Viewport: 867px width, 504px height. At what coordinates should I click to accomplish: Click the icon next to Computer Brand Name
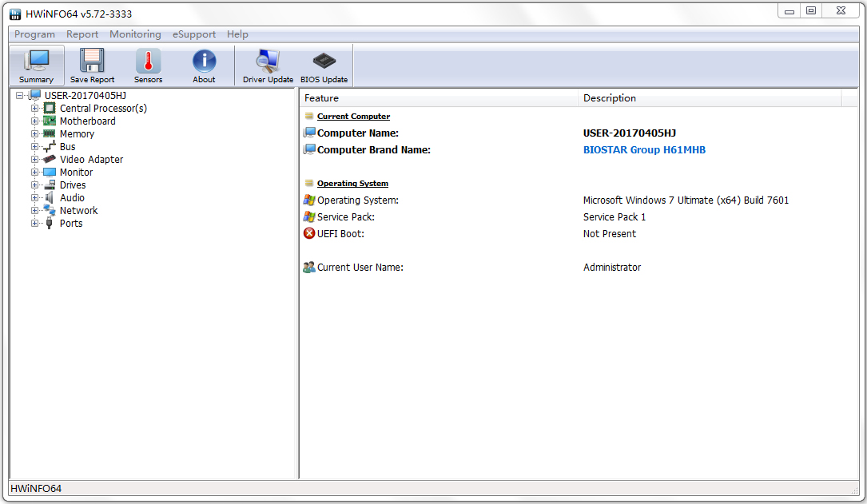309,149
